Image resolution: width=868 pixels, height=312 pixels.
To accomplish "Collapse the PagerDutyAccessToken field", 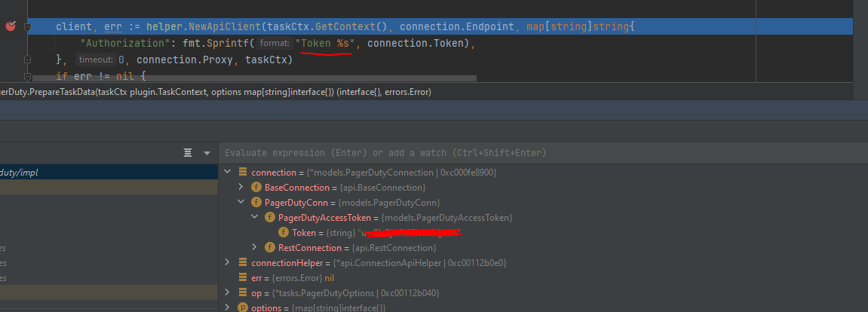I will coord(255,217).
